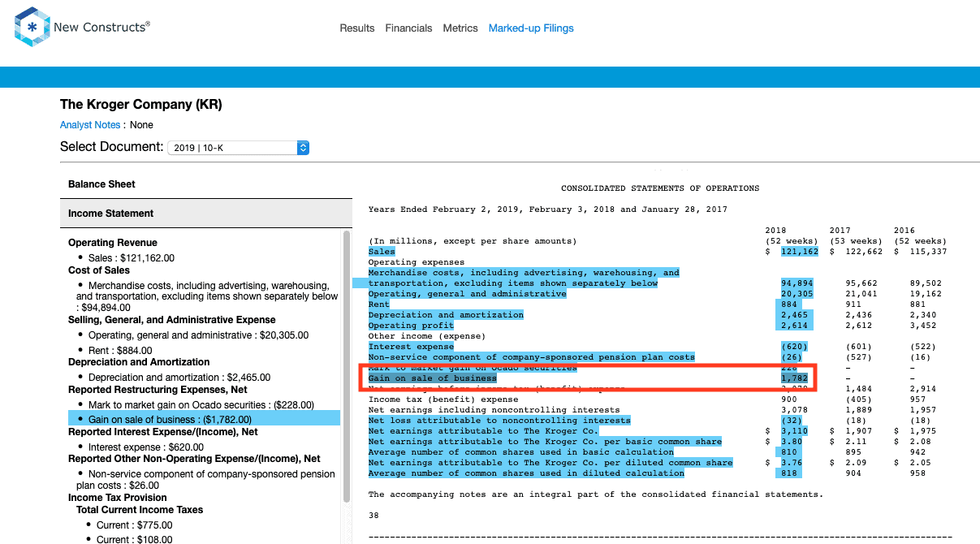Click the 'Cost of Sales' sidebar heading
Screen dimensions: 980x544
pos(99,270)
